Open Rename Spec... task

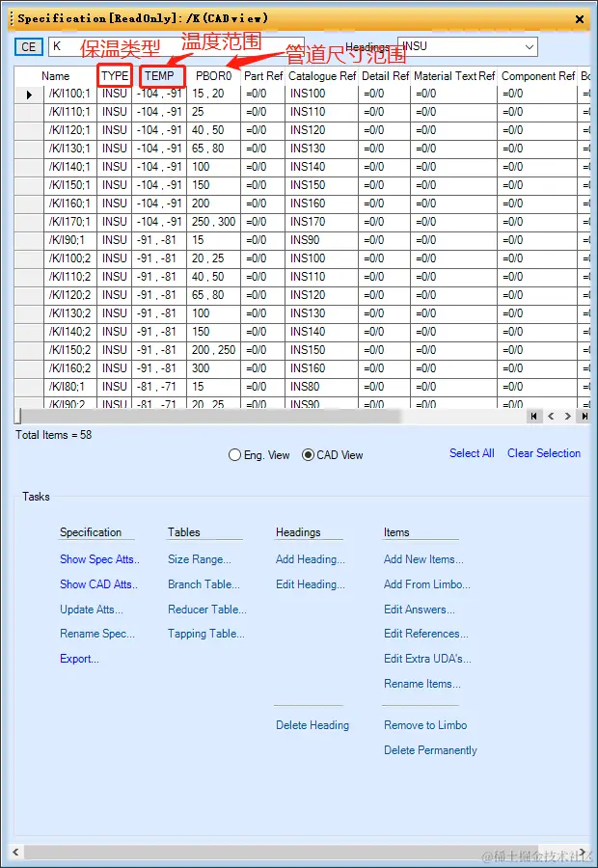pos(96,634)
